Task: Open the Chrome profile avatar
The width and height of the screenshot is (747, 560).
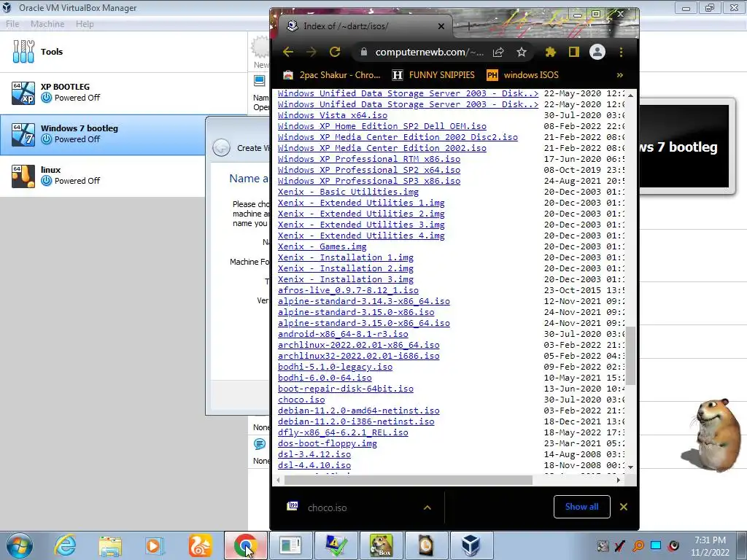Action: [x=597, y=52]
